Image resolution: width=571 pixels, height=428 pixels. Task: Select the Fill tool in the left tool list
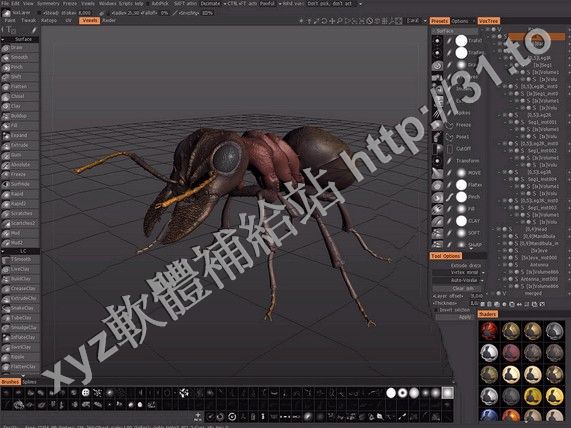point(20,126)
